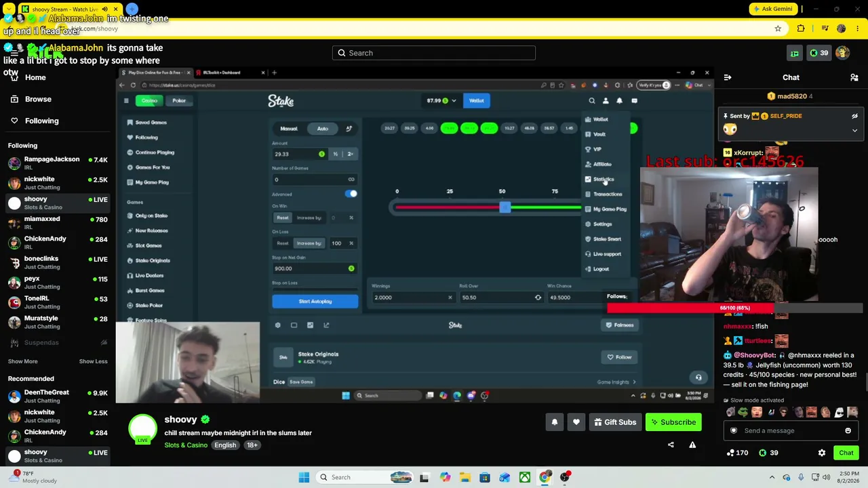This screenshot has width=868, height=488.
Task: Switch to Auto tab in Stake
Action: 322,128
